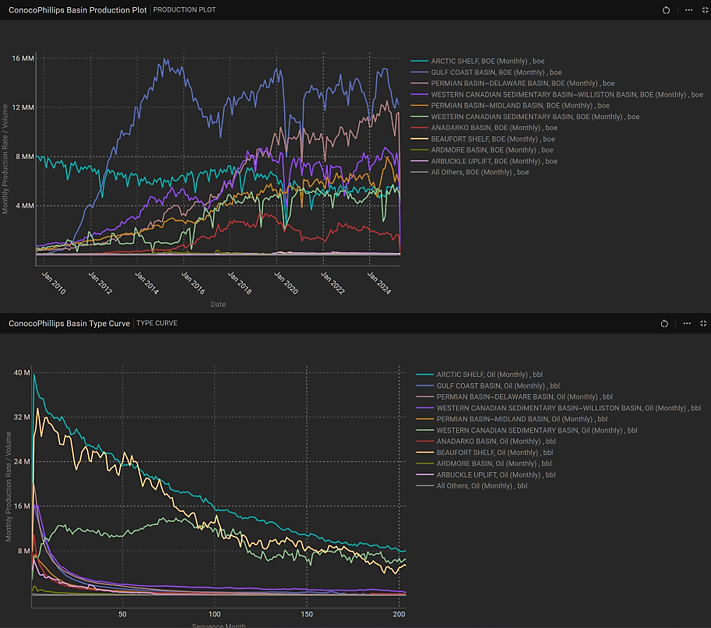The image size is (711, 628).
Task: Click the ConocoPhillips Basin Production Plot title
Action: 78,10
